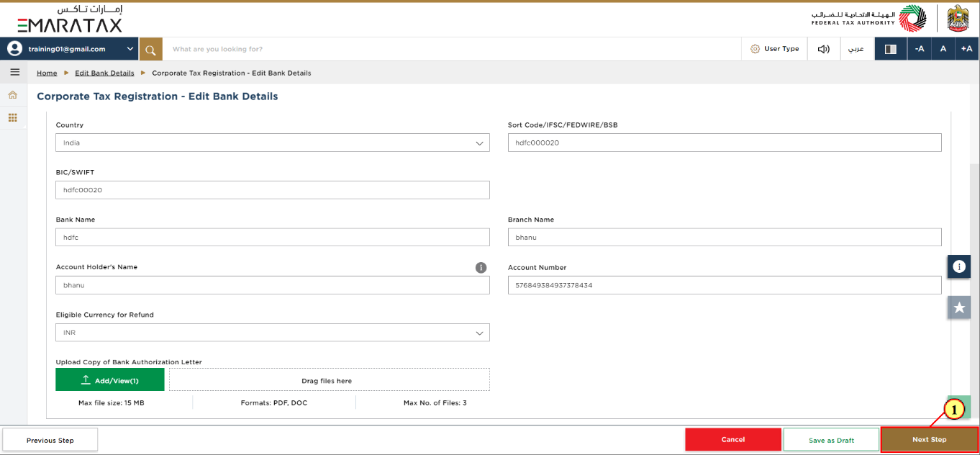Click 'Upload Copy of Bank Authorization Letter' label
This screenshot has height=455, width=980.
click(x=129, y=362)
